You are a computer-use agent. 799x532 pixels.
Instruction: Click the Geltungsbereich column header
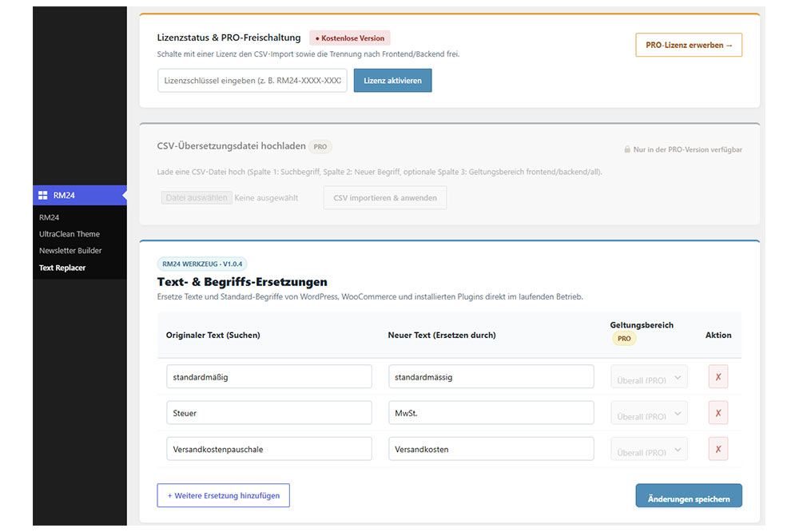[x=642, y=325]
